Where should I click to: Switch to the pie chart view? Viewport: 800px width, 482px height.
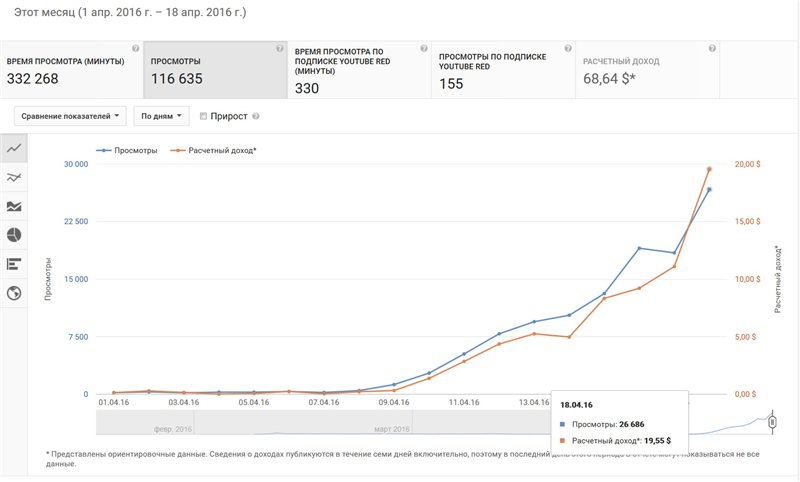pos(14,235)
